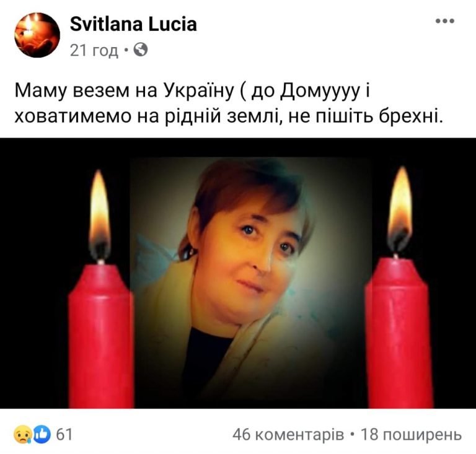Click the text 'ховатимемо на рідній землі'
476x454 pixels.
(x=146, y=116)
